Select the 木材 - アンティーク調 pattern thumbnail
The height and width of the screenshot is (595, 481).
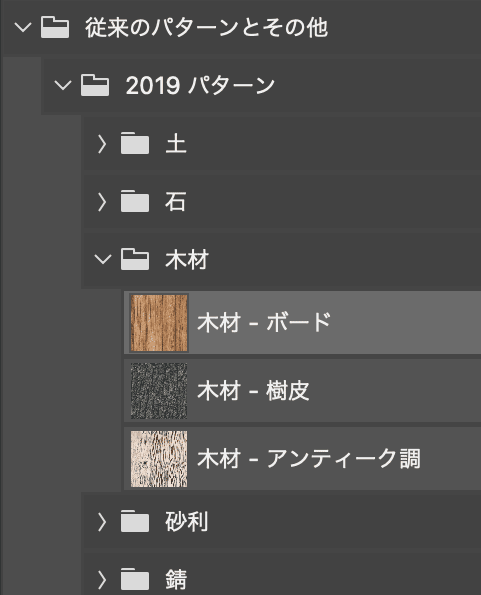pyautogui.click(x=159, y=459)
